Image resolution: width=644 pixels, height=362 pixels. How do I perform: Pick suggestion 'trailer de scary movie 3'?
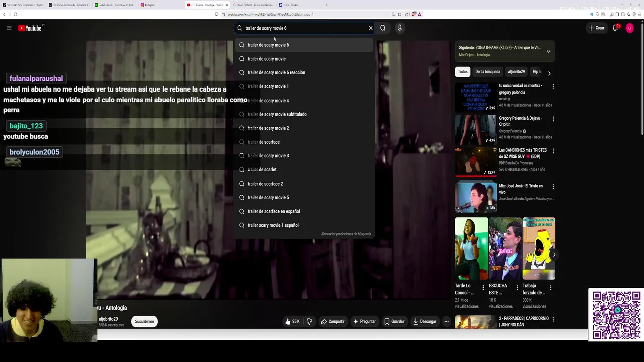(x=305, y=156)
